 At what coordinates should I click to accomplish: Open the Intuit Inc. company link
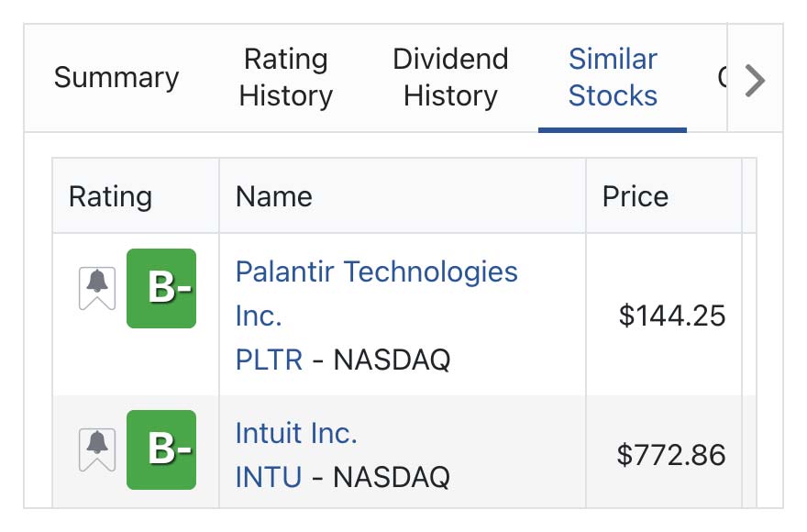(x=296, y=433)
